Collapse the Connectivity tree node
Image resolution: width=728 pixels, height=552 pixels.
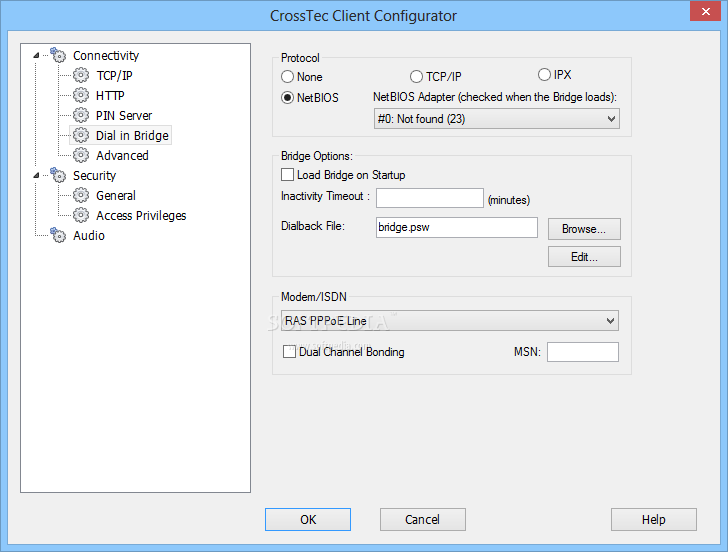click(x=36, y=55)
